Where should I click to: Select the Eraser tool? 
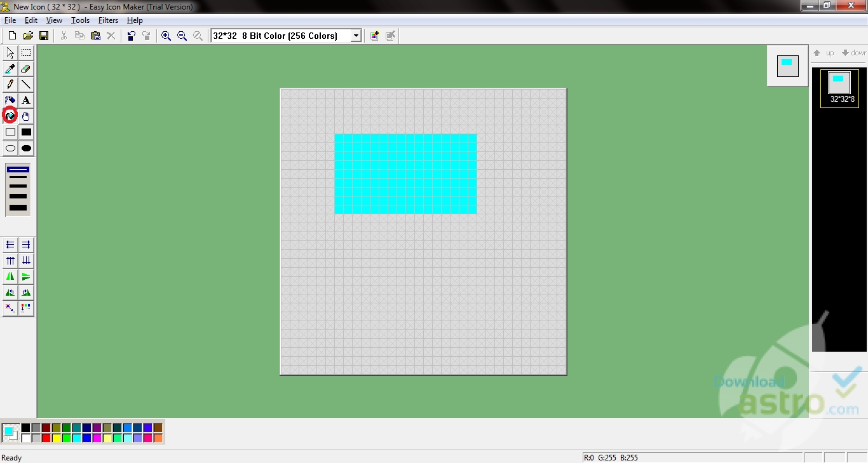(x=25, y=70)
